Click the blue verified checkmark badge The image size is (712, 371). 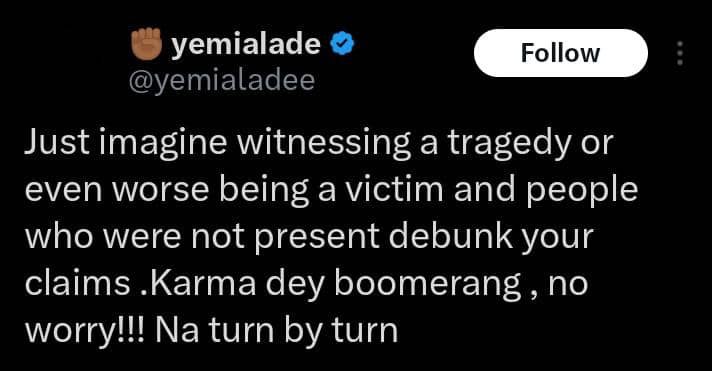[342, 44]
